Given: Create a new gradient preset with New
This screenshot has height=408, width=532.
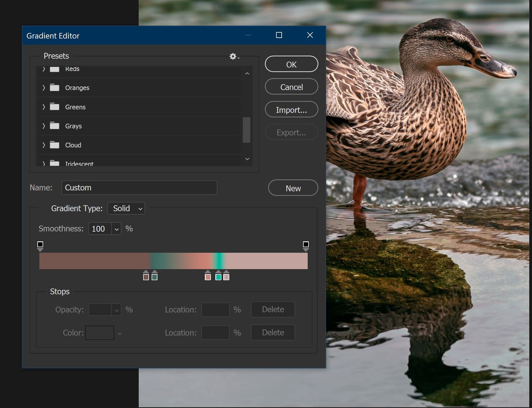Looking at the screenshot, I should 293,188.
